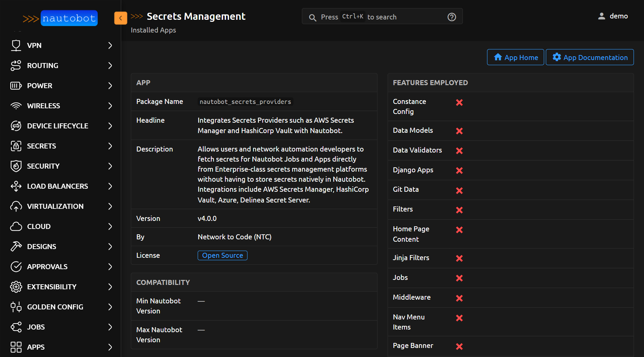This screenshot has width=644, height=357.
Task: Click the Wireless wifi icon
Action: tap(16, 106)
